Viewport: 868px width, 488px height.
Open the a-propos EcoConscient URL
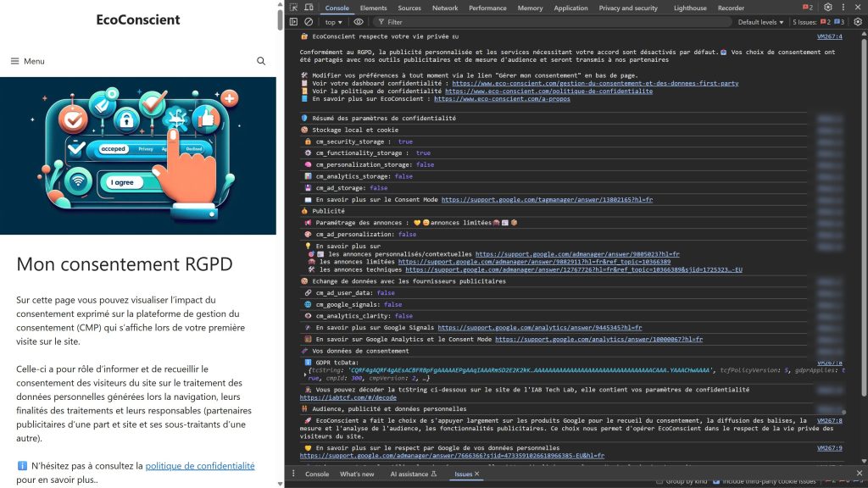[x=502, y=99]
